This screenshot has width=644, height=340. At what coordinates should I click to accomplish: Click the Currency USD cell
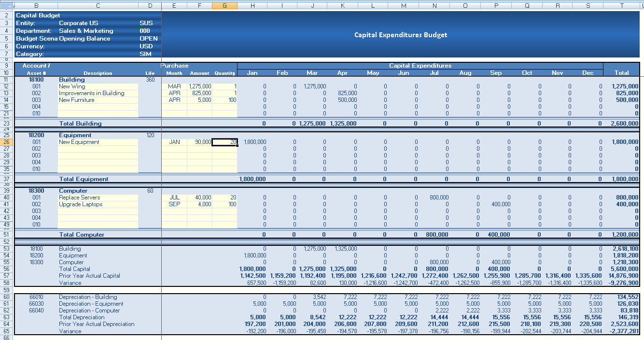point(146,46)
